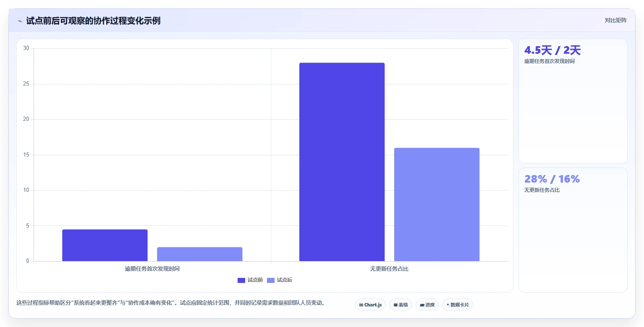Click the 进度 tag chip
This screenshot has height=327, width=644.
(x=427, y=305)
